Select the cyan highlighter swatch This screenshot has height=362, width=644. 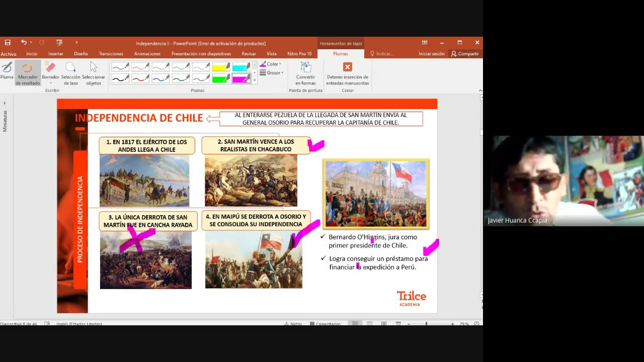[241, 67]
